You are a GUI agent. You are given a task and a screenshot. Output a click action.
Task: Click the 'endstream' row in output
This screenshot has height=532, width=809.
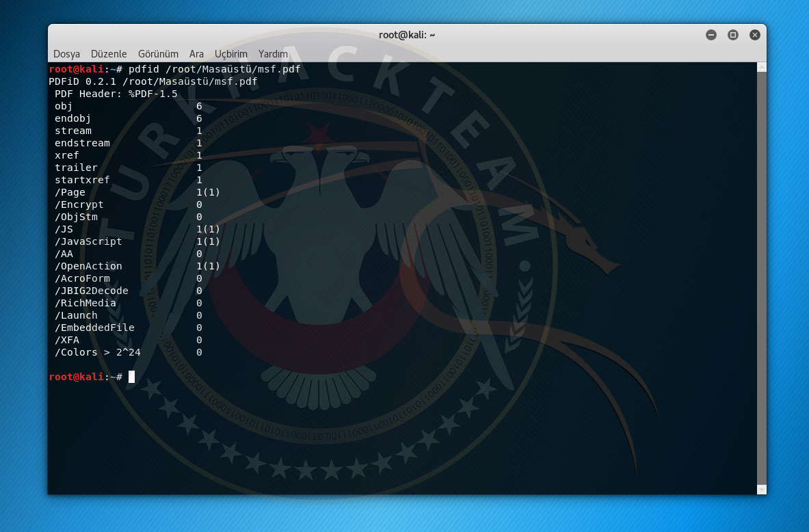pos(128,143)
